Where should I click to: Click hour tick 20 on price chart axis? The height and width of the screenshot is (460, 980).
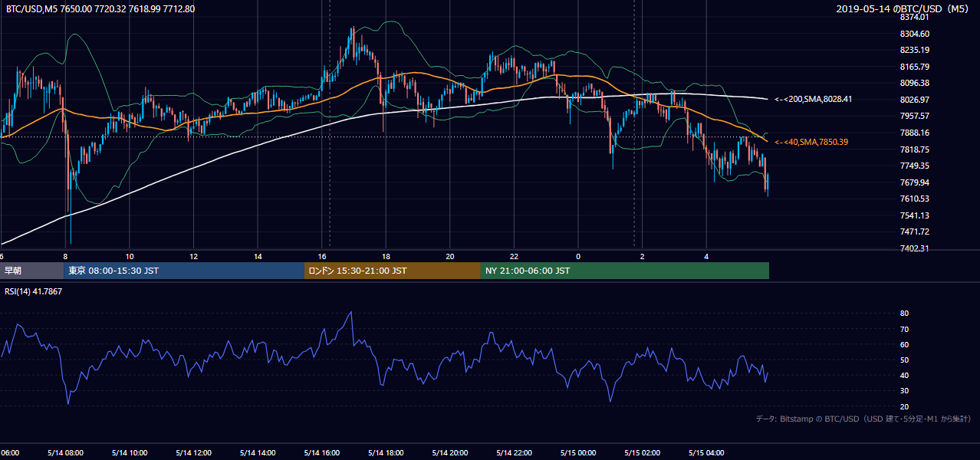450,256
